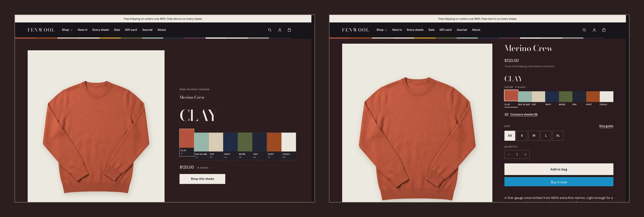Select Rust color swatch on product page
Screen dimensions: 644x217
593,96
